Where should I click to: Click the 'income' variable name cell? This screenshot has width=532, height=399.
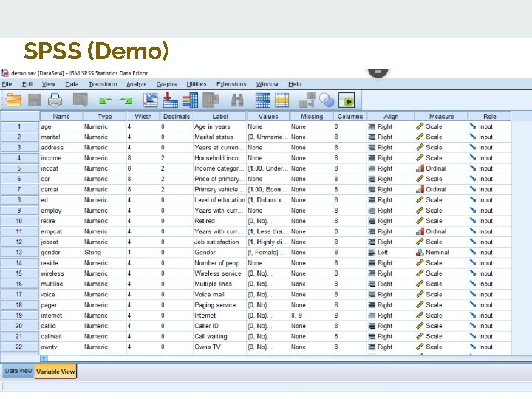pos(61,158)
